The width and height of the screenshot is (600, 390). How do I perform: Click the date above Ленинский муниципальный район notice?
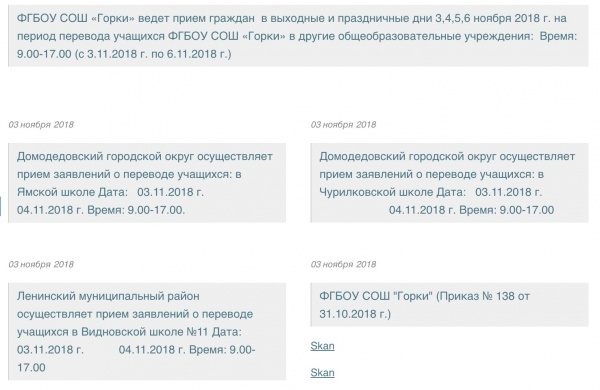[x=41, y=264]
